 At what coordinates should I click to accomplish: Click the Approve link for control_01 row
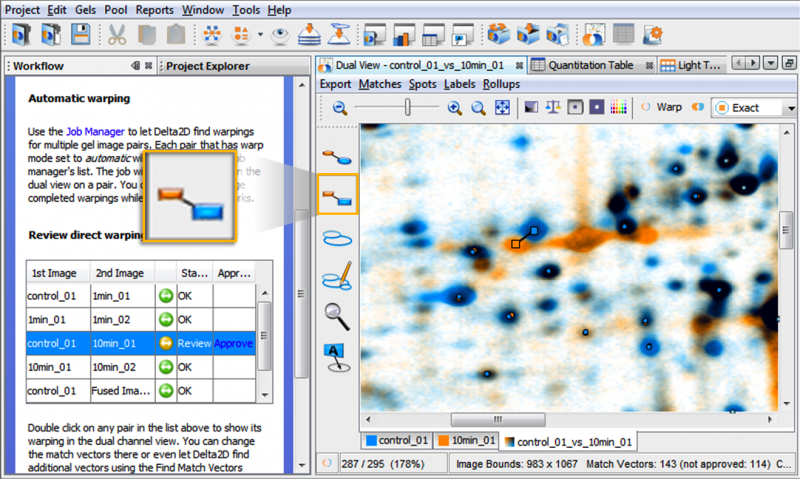tap(234, 343)
